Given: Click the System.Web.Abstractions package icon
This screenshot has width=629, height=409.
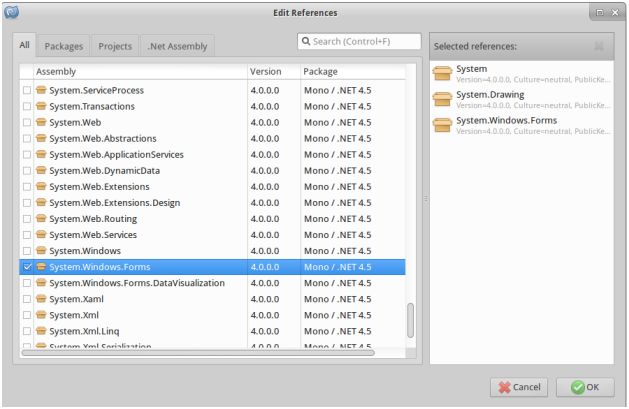Looking at the screenshot, I should click(41, 138).
